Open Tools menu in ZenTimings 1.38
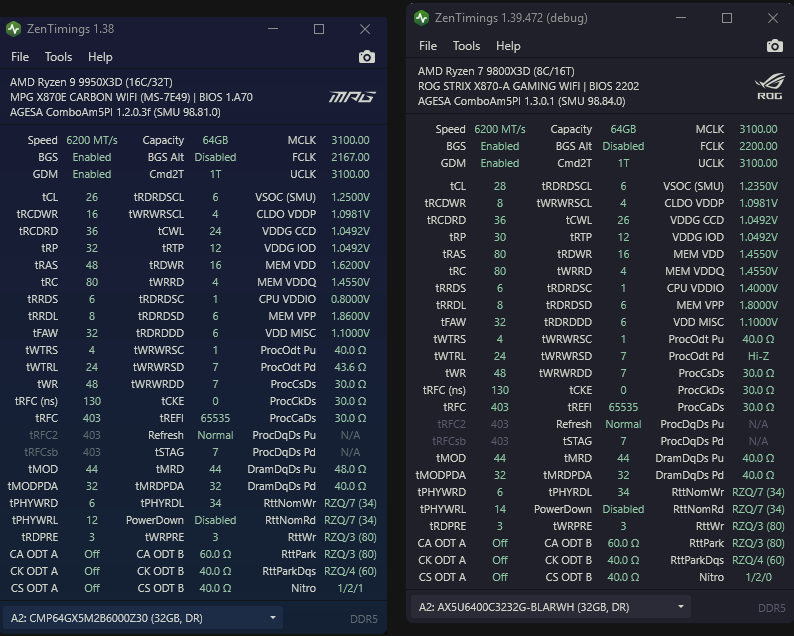Screen dimensions: 794x636 58,57
